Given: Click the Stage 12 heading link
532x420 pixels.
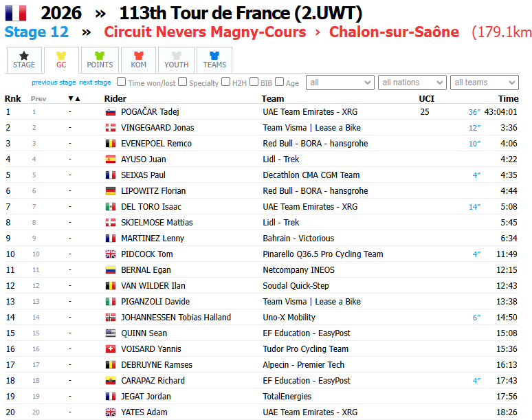Looking at the screenshot, I should [x=36, y=32].
